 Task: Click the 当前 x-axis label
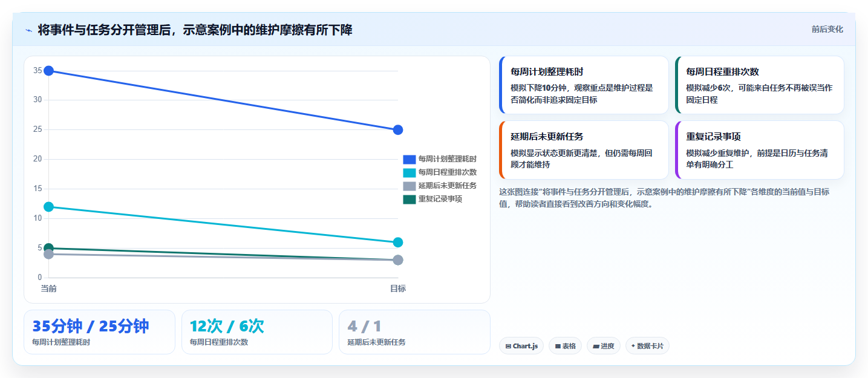pyautogui.click(x=49, y=288)
